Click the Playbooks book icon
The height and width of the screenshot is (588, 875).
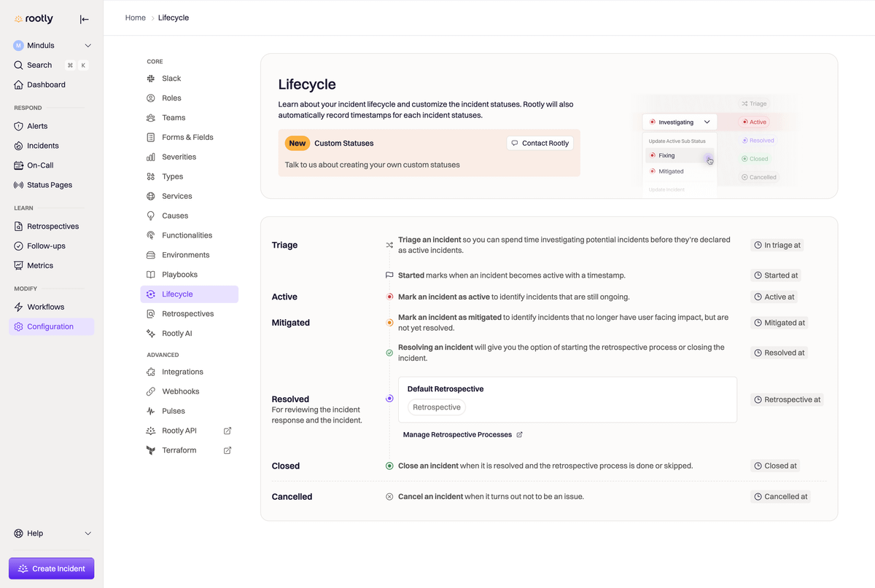tap(151, 275)
